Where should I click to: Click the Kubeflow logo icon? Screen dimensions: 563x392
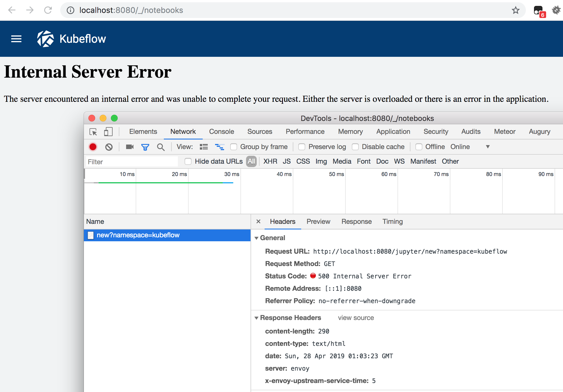[45, 39]
